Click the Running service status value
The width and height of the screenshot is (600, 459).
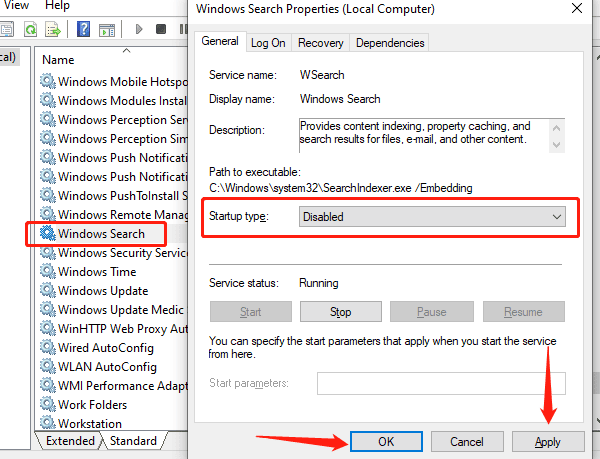pyautogui.click(x=318, y=283)
